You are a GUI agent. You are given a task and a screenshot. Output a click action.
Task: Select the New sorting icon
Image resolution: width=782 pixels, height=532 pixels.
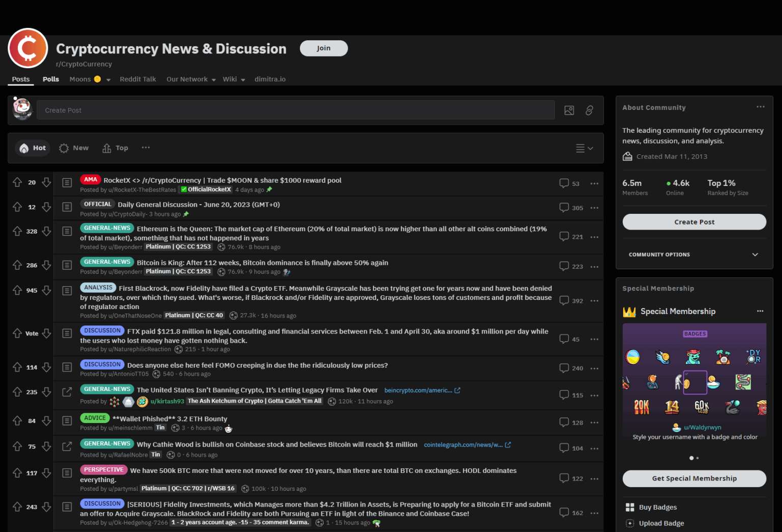pos(64,148)
